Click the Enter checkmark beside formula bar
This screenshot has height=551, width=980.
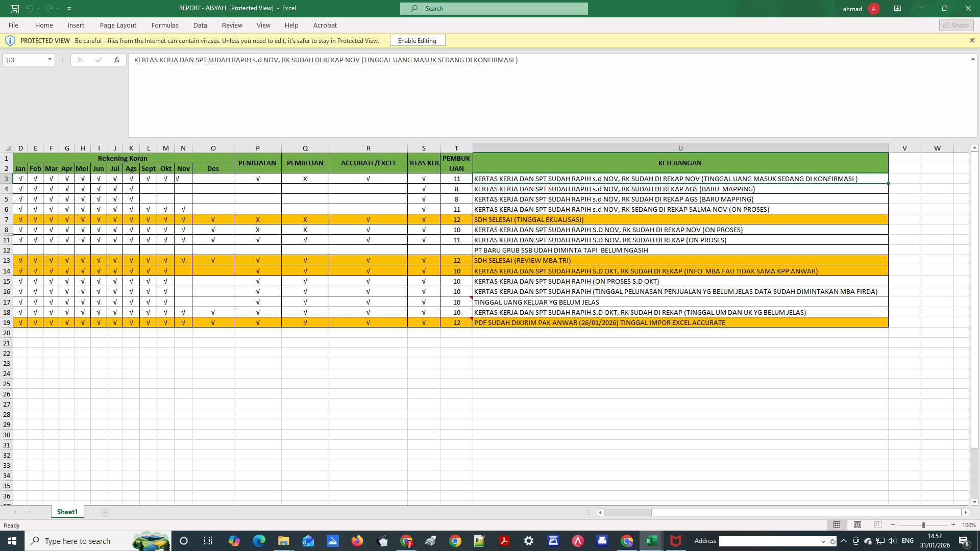coord(99,60)
